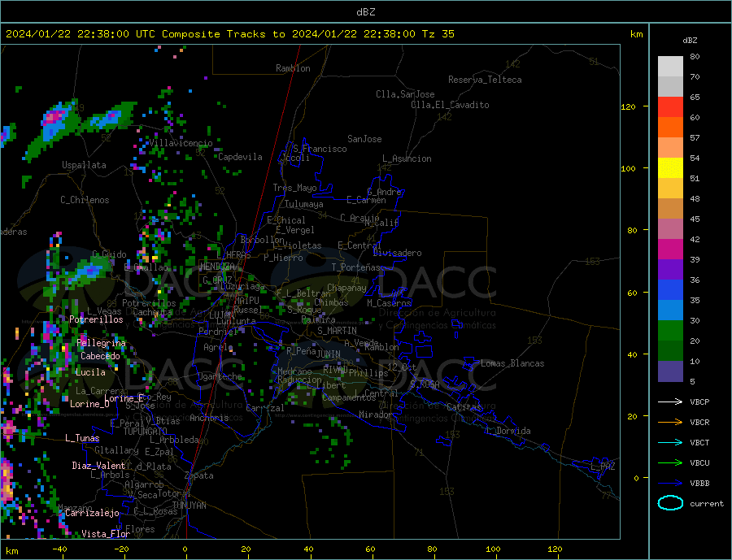
Task: Pick the royal blue swatch below the 36 label
Action: pyautogui.click(x=670, y=290)
